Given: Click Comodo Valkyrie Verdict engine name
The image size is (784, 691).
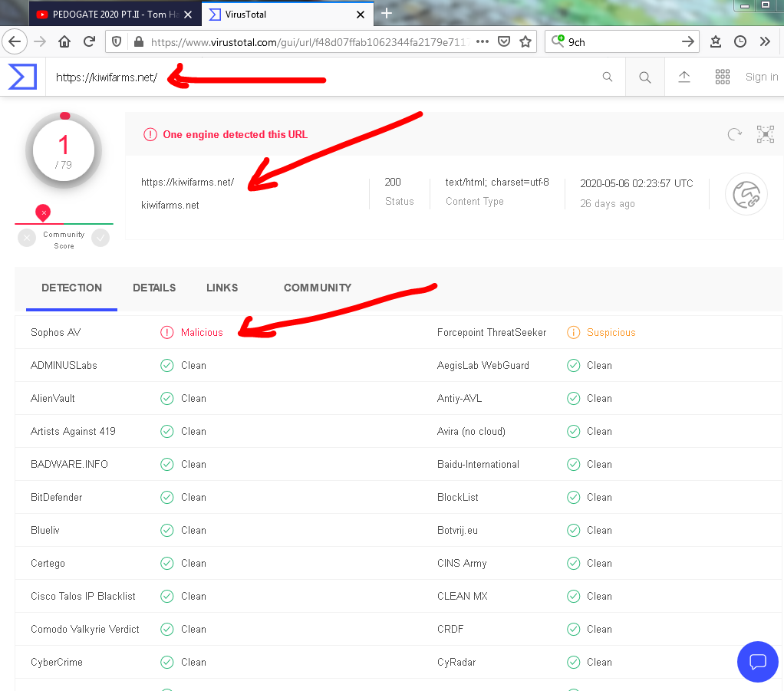Looking at the screenshot, I should pos(85,630).
